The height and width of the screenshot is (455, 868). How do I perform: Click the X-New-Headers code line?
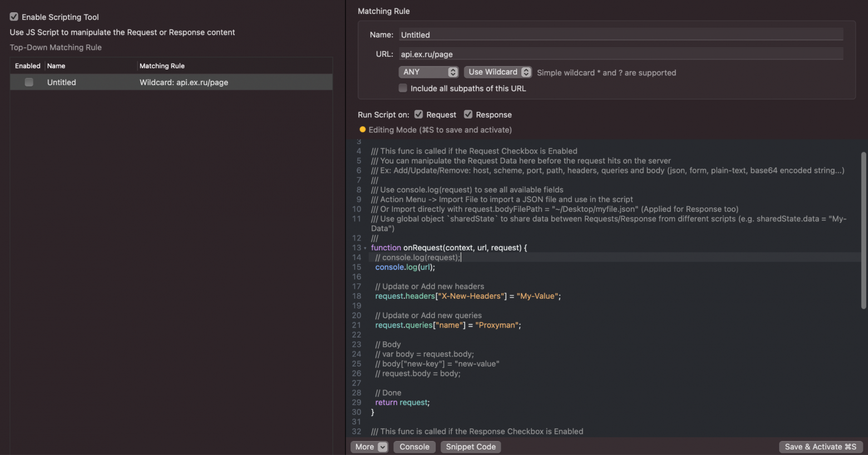[x=468, y=296]
